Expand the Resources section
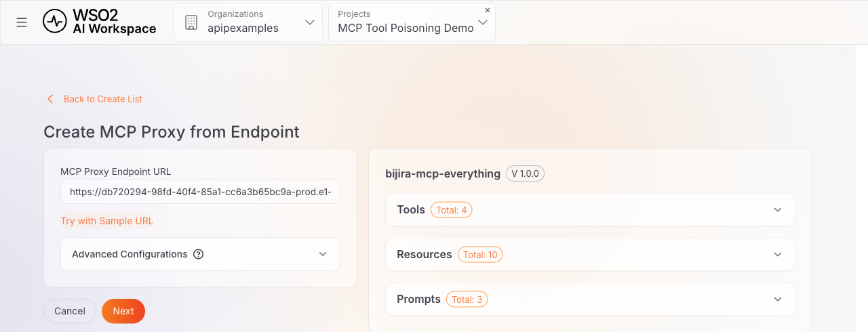The image size is (868, 332). tap(590, 255)
